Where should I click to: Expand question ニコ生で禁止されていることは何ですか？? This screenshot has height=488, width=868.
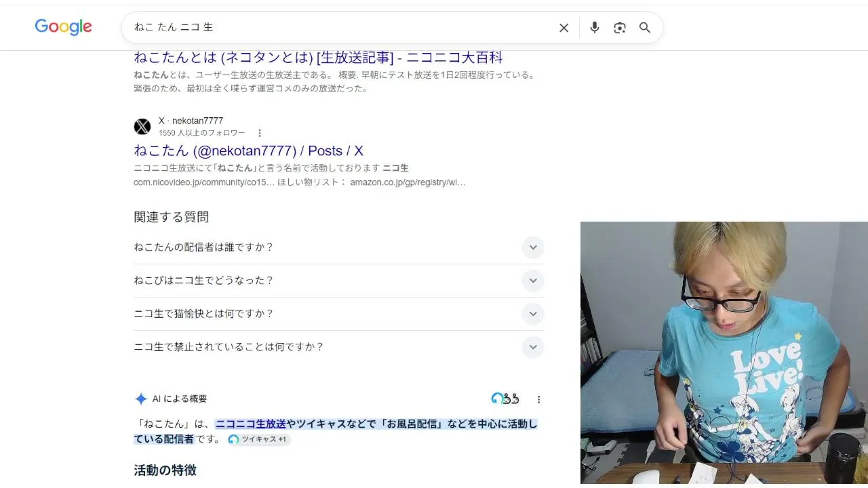pos(339,347)
